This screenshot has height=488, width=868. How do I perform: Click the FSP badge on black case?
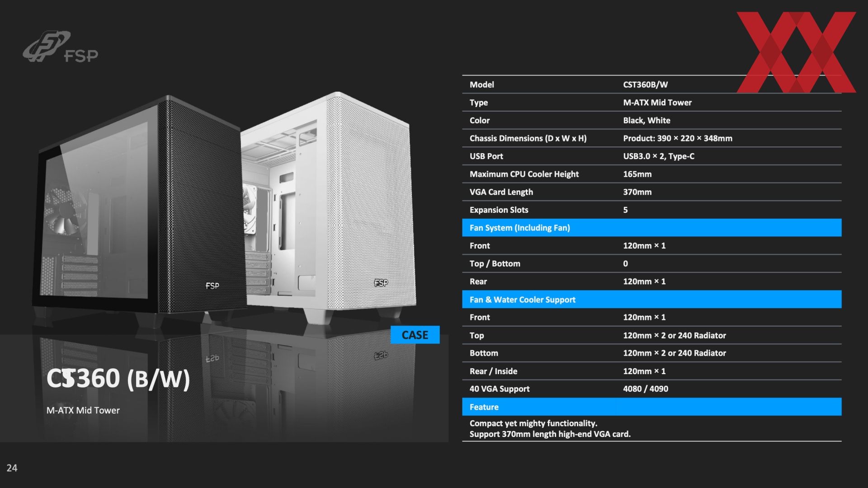coord(212,286)
